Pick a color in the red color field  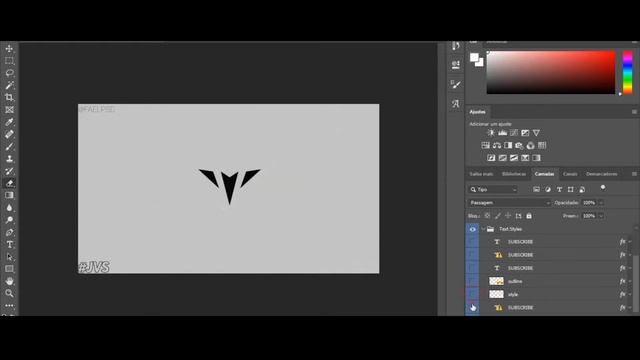tap(551, 73)
